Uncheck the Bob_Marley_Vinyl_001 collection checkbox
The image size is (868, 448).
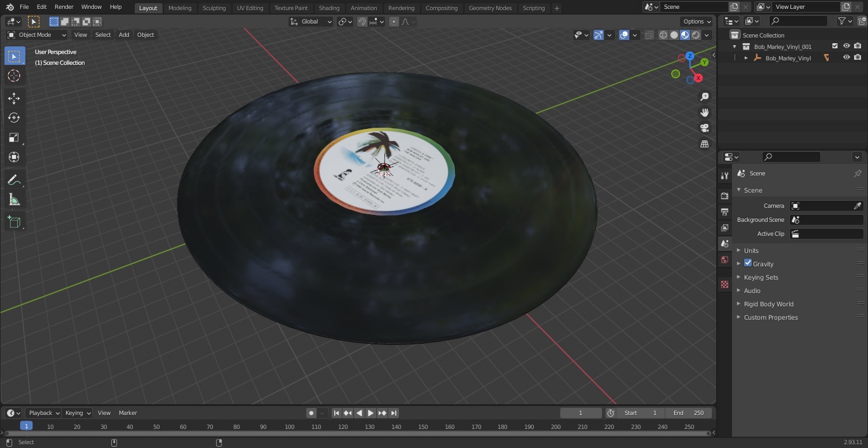click(835, 46)
